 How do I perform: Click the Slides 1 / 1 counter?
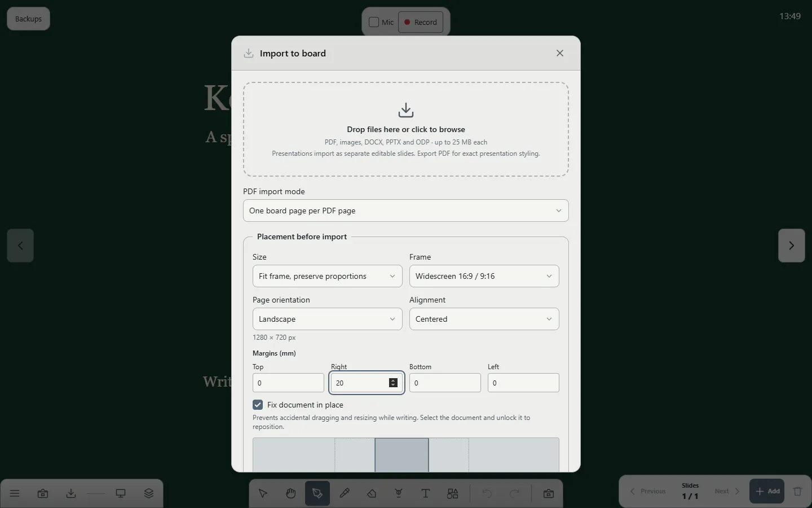(x=690, y=491)
